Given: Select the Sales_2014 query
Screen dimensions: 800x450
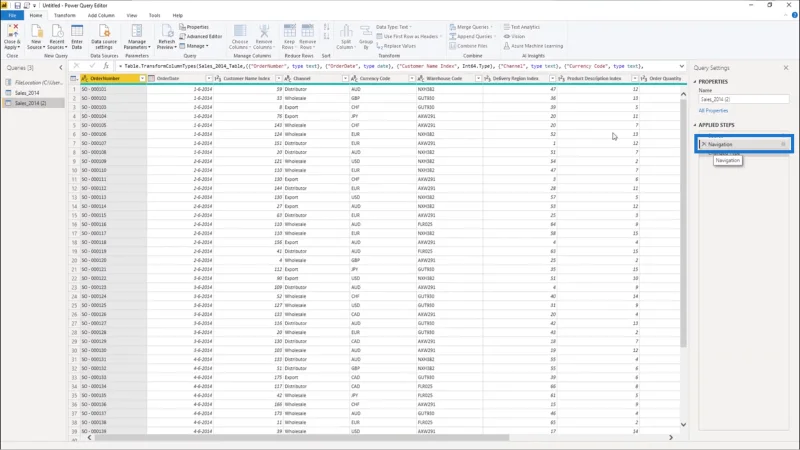Looking at the screenshot, I should (x=33, y=93).
